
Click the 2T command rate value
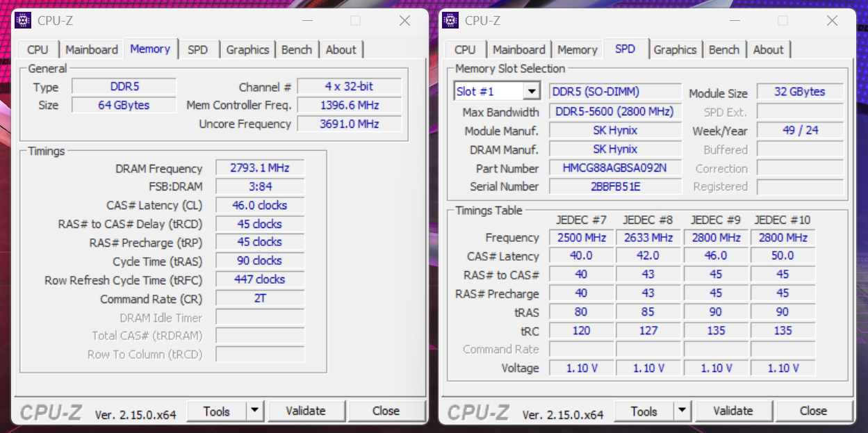pos(260,298)
